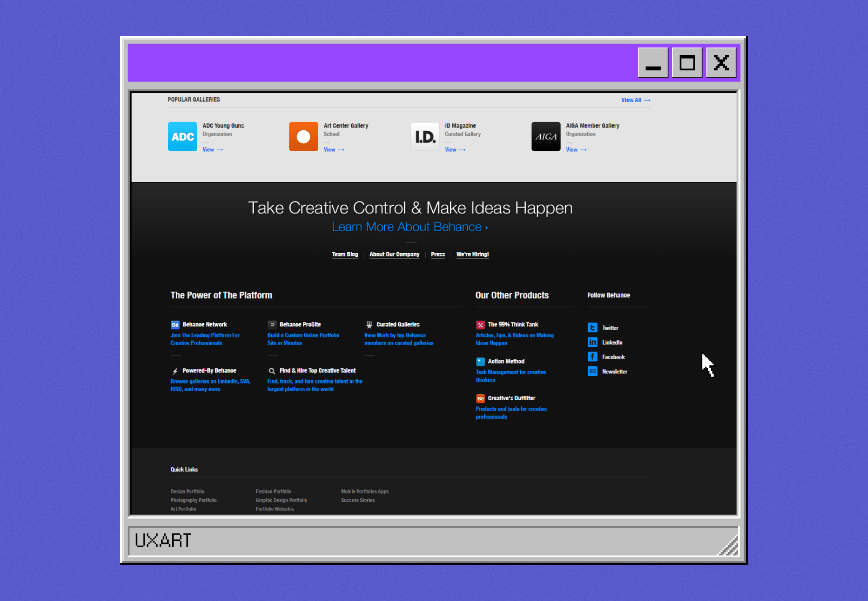868x601 pixels.
Task: Click Learn More About Behance link
Action: [x=410, y=227]
